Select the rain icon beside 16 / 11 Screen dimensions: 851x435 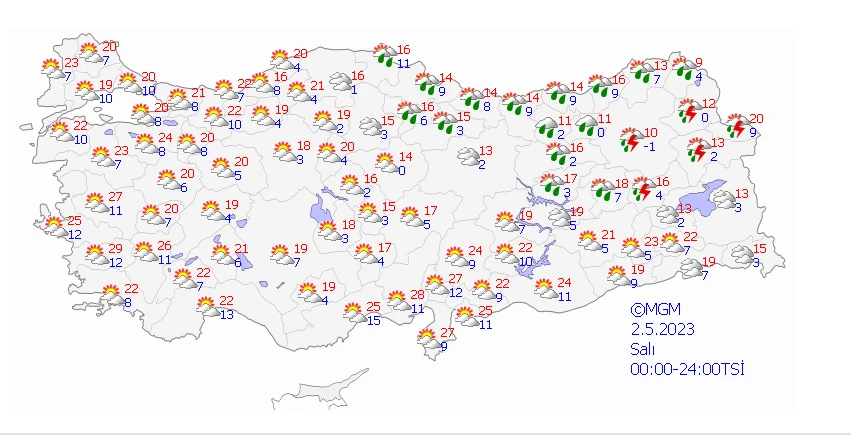385,56
